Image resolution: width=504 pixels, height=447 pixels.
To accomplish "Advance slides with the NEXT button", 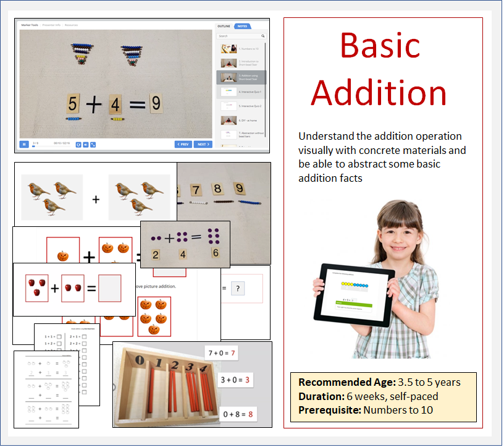I will [204, 144].
